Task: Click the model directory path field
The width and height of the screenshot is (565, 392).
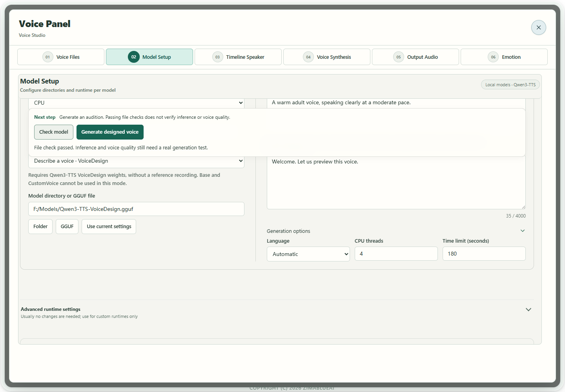Action: coord(136,209)
